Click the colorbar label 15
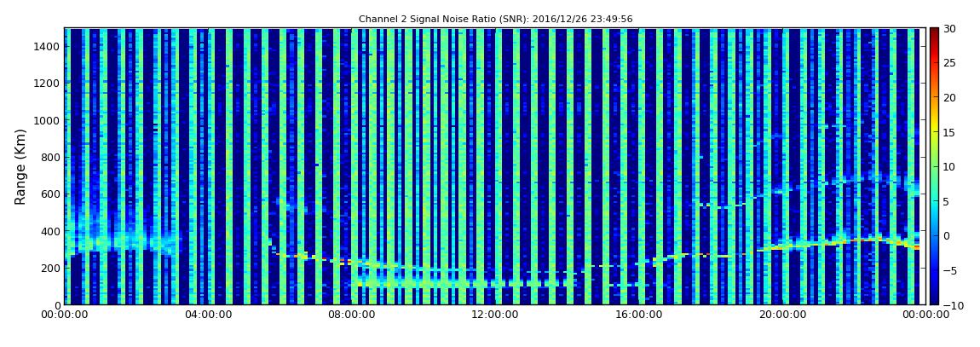The width and height of the screenshot is (980, 347). pyautogui.click(x=949, y=132)
